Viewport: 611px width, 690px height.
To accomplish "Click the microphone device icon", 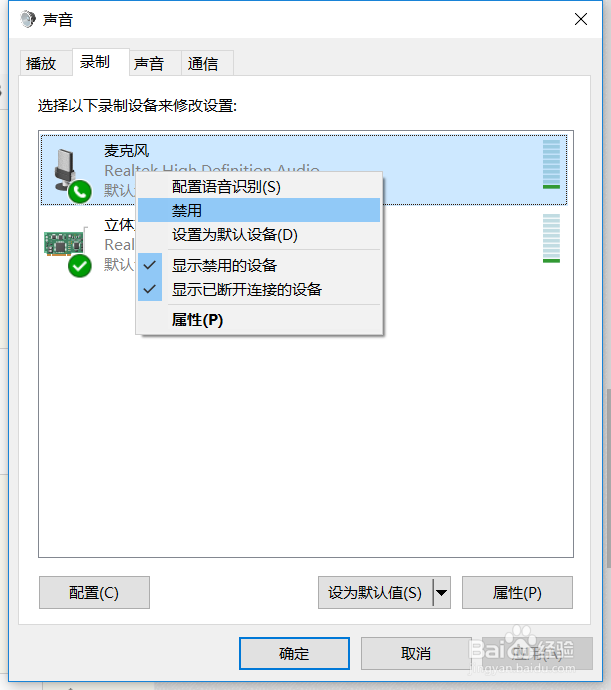I will click(x=66, y=169).
